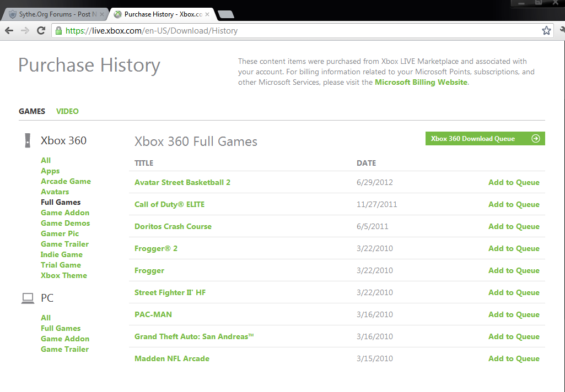Show Game Demos category

65,223
